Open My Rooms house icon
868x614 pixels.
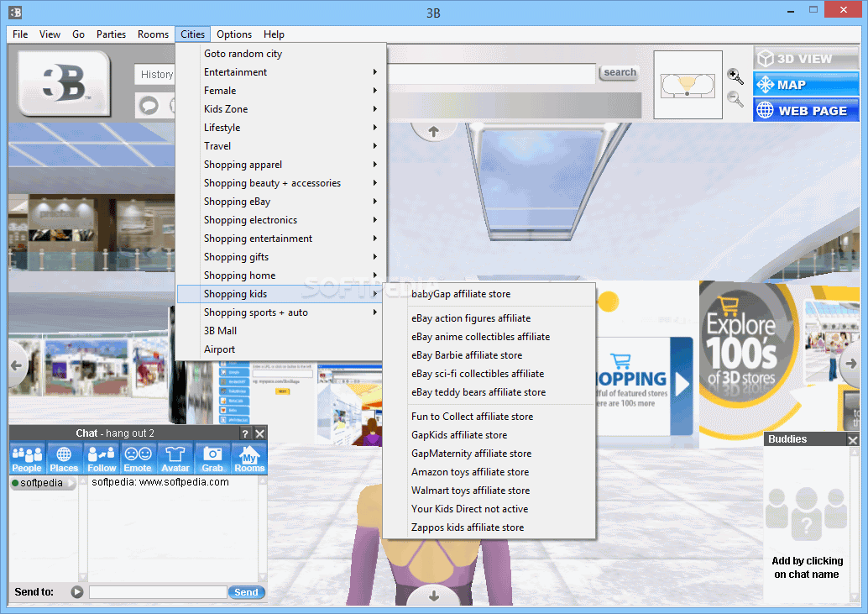[249, 459]
